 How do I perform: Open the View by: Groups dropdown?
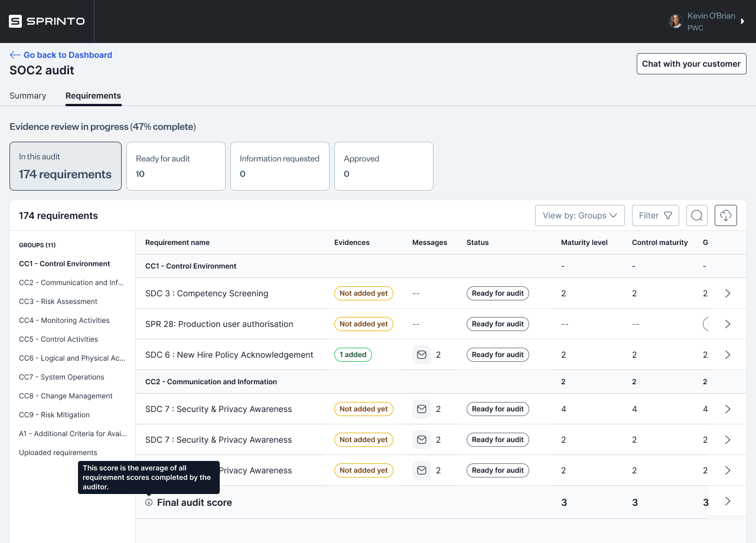pyautogui.click(x=579, y=215)
